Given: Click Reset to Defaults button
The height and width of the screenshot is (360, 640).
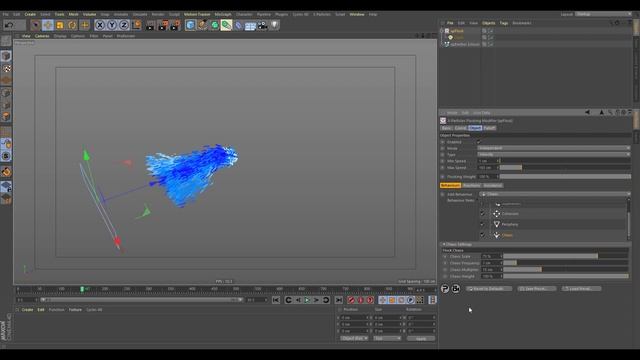Looking at the screenshot, I should click(489, 289).
